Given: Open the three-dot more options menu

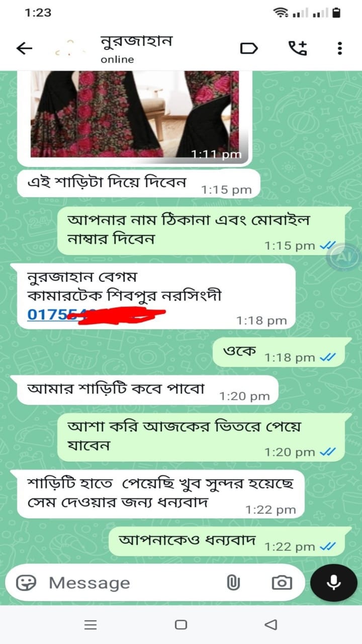Looking at the screenshot, I should tap(340, 48).
